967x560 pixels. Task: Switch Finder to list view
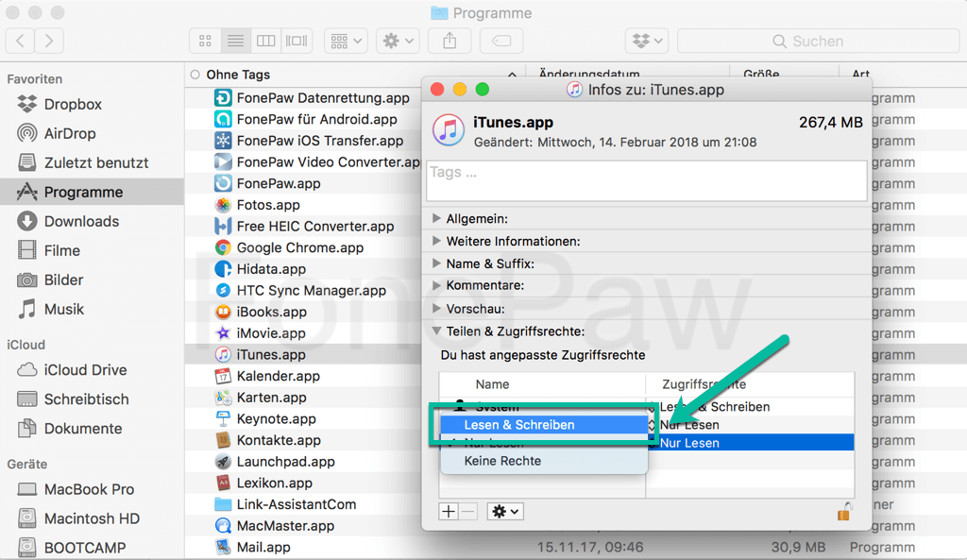click(235, 42)
